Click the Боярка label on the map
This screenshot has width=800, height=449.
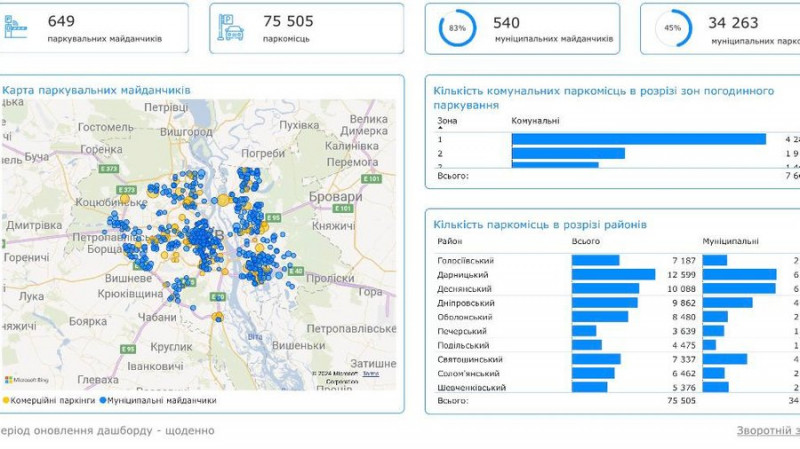pos(88,321)
